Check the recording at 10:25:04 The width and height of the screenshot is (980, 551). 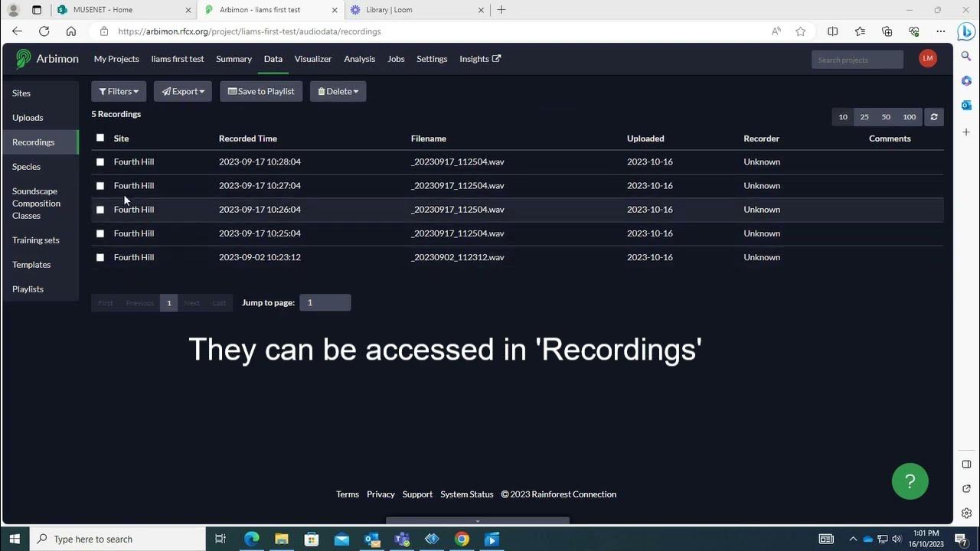[100, 233]
